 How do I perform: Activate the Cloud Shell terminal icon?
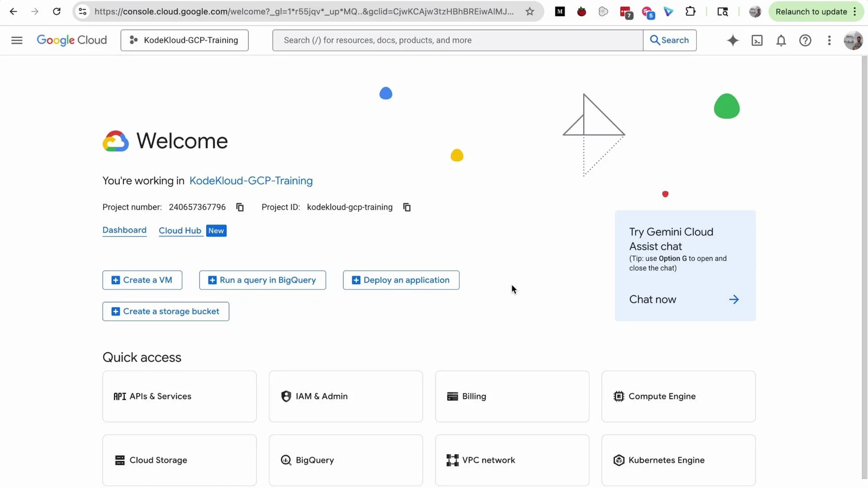tap(757, 40)
